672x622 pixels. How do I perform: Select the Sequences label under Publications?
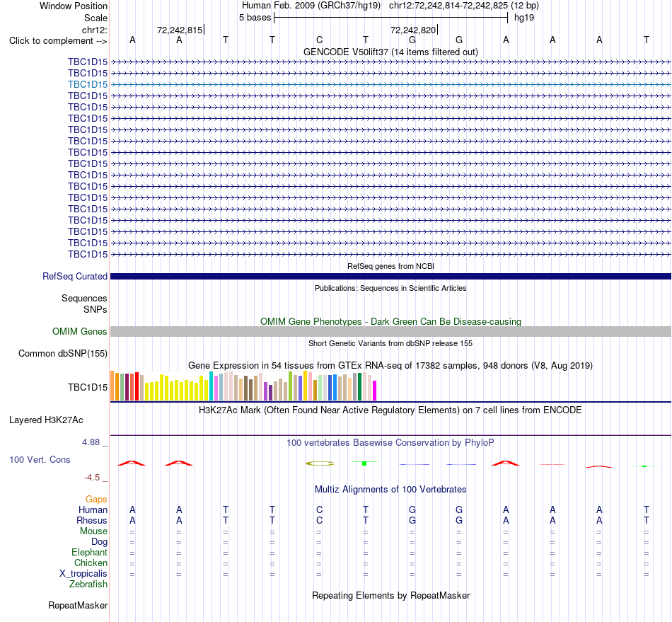(84, 299)
